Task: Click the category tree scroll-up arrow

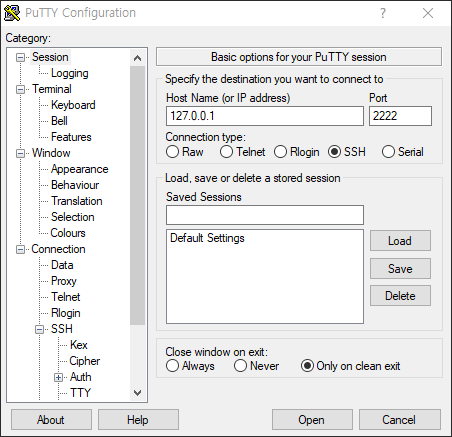Action: 137,58
